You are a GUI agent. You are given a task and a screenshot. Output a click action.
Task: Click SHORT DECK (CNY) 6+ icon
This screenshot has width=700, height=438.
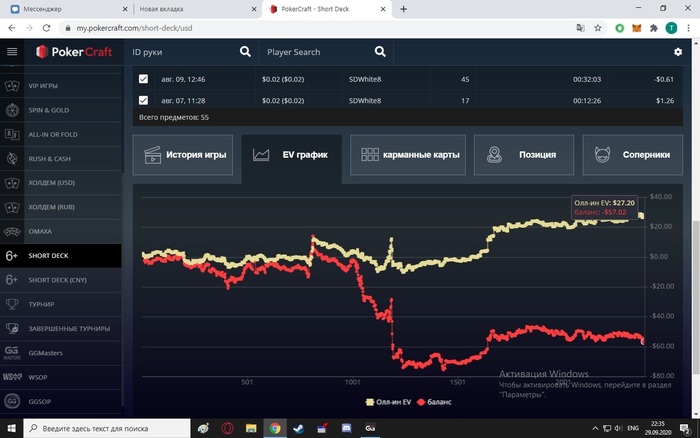tap(12, 280)
